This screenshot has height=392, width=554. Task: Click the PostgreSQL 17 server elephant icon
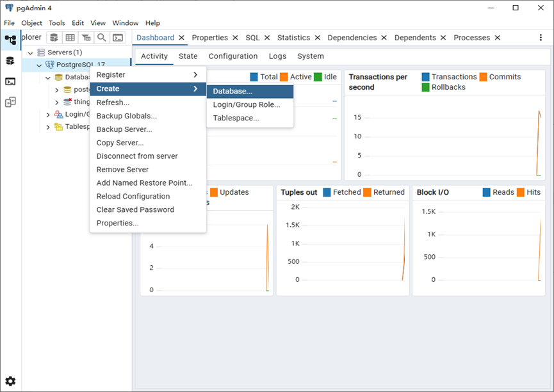[x=50, y=65]
